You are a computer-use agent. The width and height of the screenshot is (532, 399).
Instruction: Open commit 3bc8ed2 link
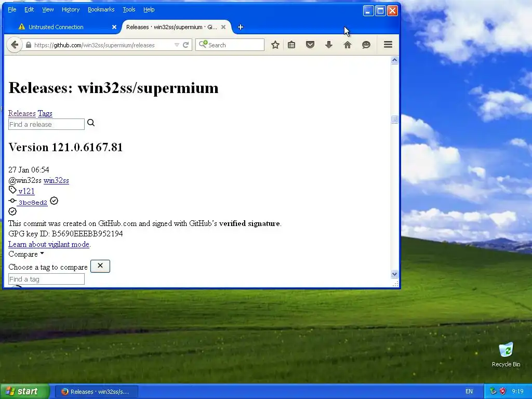(33, 203)
